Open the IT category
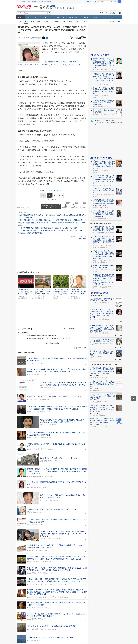The image size is (138, 644). tap(64, 22)
